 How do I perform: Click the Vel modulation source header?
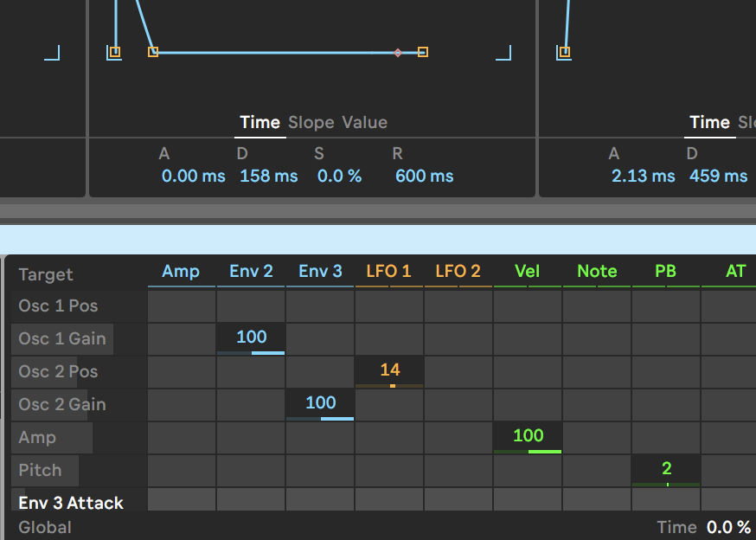pyautogui.click(x=527, y=271)
